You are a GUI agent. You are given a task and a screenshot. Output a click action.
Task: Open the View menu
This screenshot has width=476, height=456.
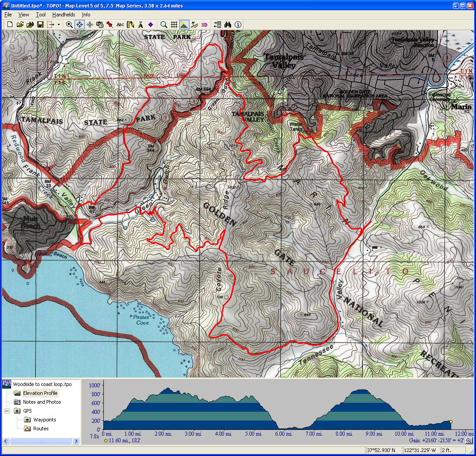point(24,15)
